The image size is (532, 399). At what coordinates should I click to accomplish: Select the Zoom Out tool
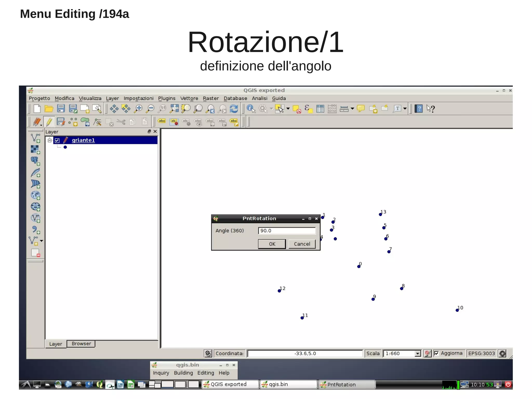click(x=150, y=109)
